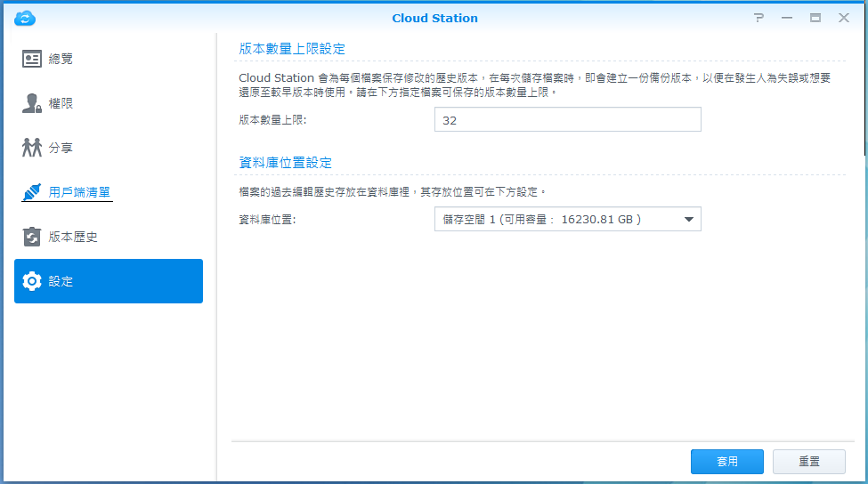Click the 版本數量上限: field label
This screenshot has height=484, width=868.
click(x=272, y=119)
